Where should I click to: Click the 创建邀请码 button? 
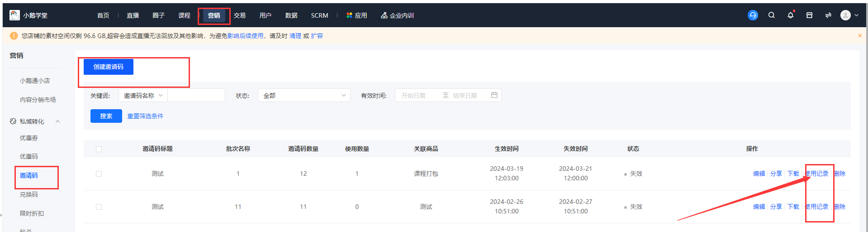pyautogui.click(x=108, y=67)
